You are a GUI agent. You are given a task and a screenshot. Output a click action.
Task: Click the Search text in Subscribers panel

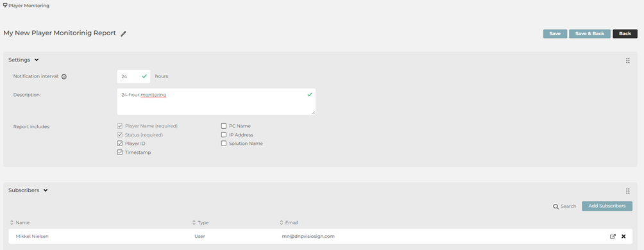click(568, 206)
